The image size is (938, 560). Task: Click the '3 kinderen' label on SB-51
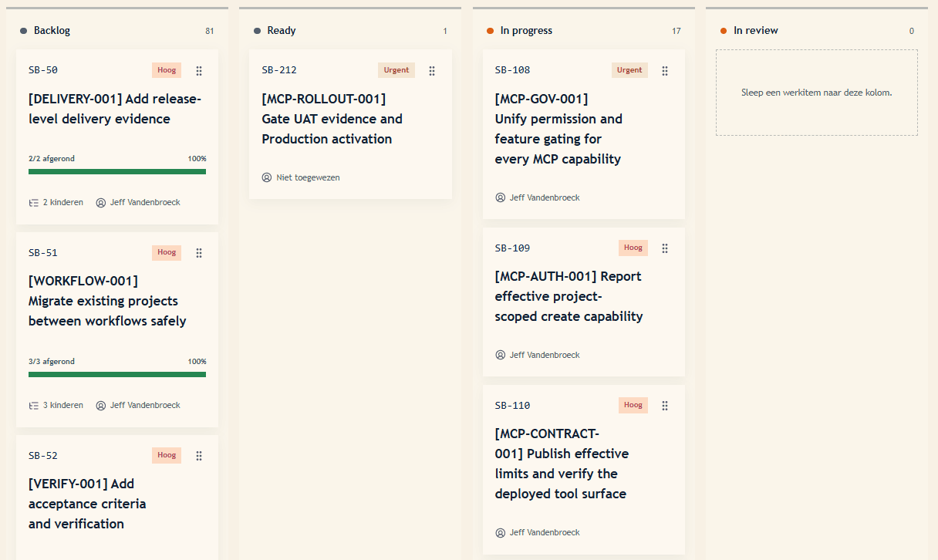click(63, 406)
